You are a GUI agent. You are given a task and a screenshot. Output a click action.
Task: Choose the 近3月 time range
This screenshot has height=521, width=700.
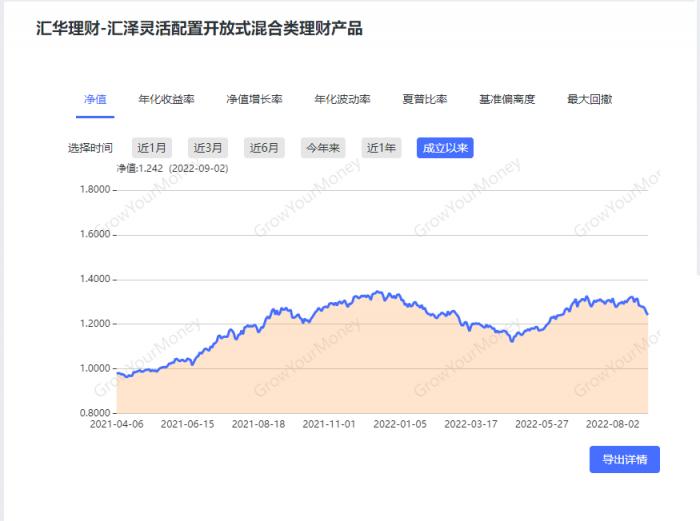208,148
